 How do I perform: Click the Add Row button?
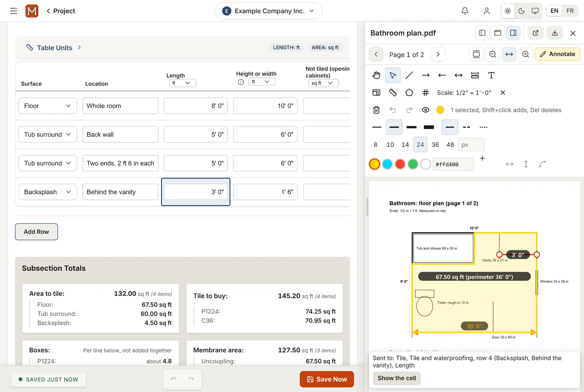[x=36, y=232]
